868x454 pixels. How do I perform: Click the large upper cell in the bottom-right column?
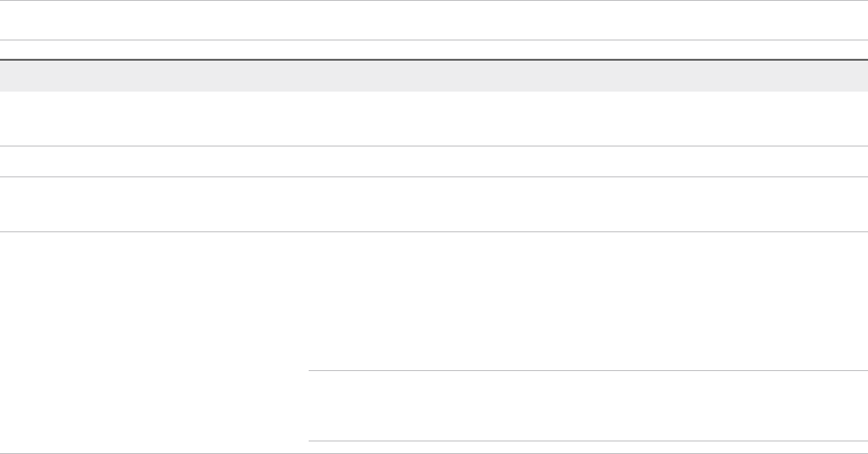(586, 301)
